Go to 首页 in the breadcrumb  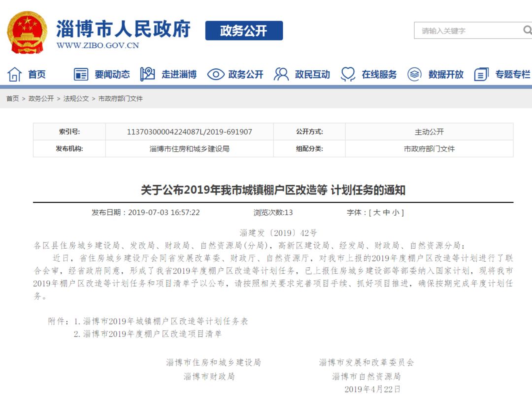tap(12, 99)
